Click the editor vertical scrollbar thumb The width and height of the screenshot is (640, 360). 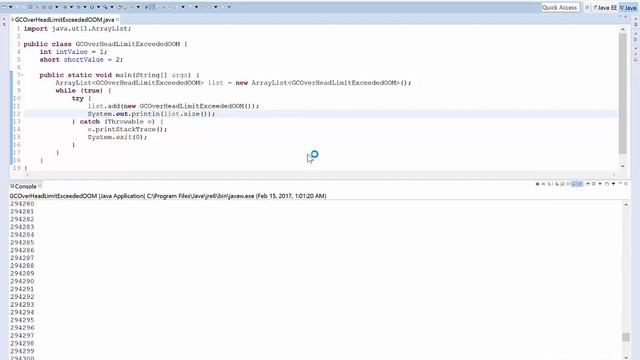[x=622, y=93]
